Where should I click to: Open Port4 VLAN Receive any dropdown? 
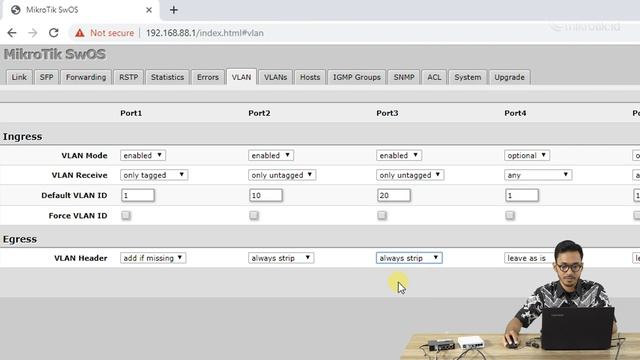pyautogui.click(x=538, y=175)
